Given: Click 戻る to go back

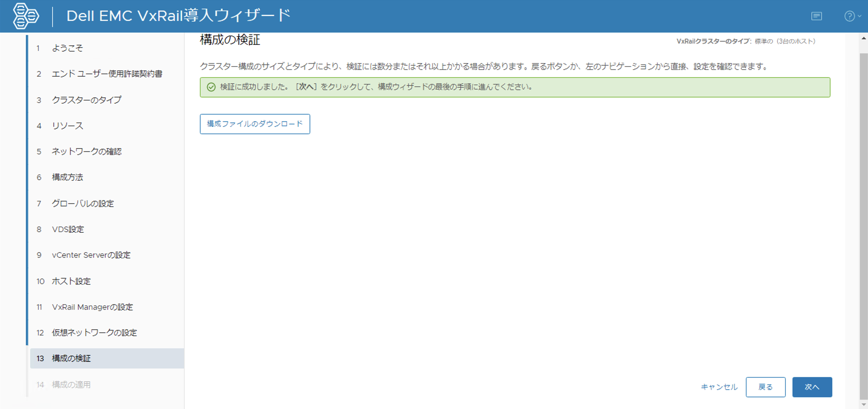Looking at the screenshot, I should click(x=765, y=387).
